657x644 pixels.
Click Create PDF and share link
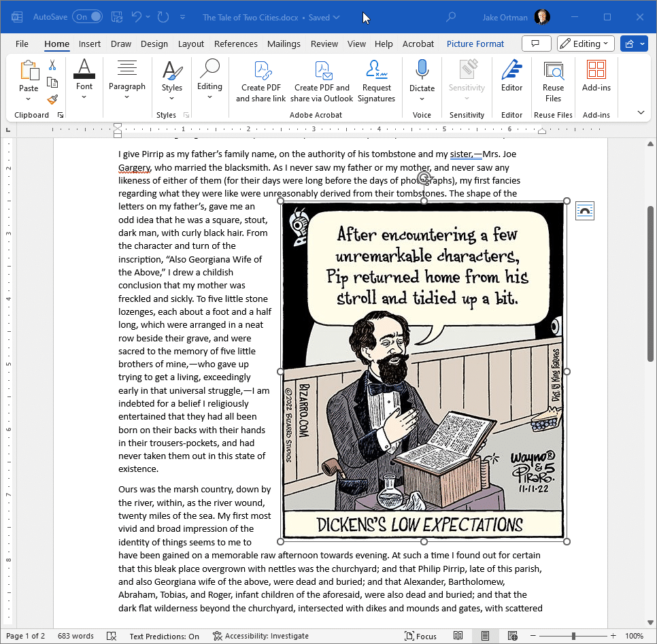click(260, 82)
